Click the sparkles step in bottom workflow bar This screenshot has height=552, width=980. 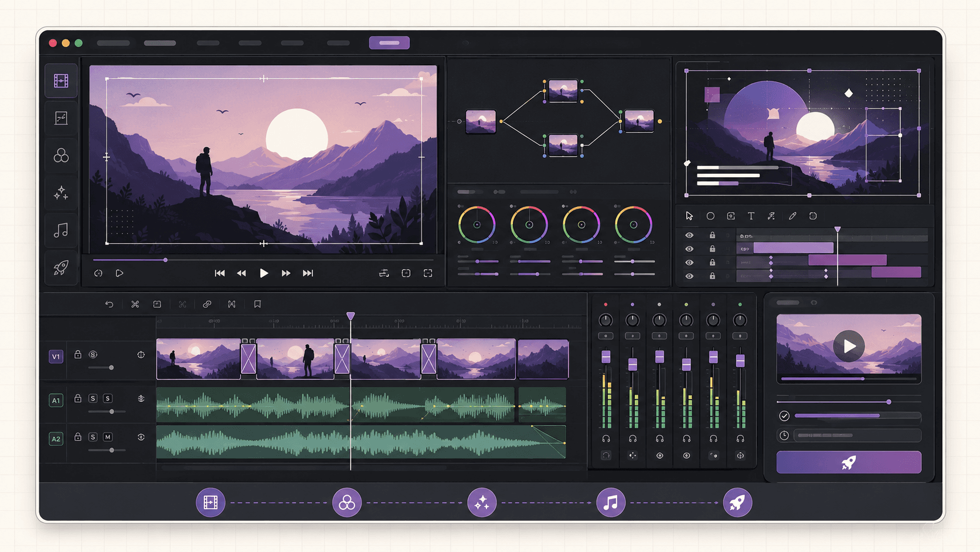[x=482, y=503]
